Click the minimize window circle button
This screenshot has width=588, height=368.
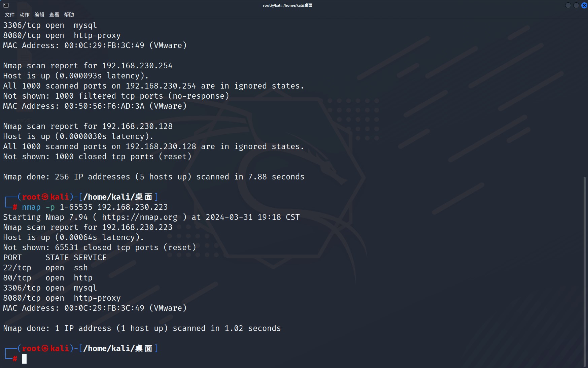tap(568, 5)
